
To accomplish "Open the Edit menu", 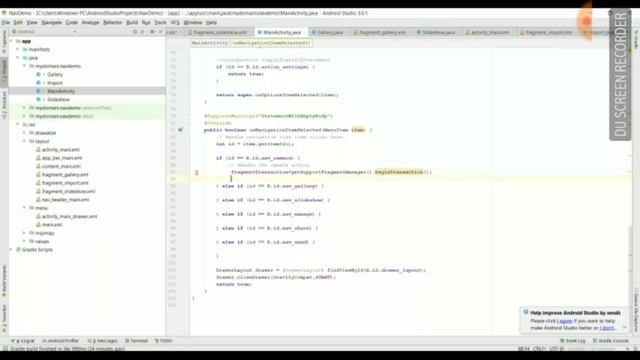I will (x=18, y=22).
